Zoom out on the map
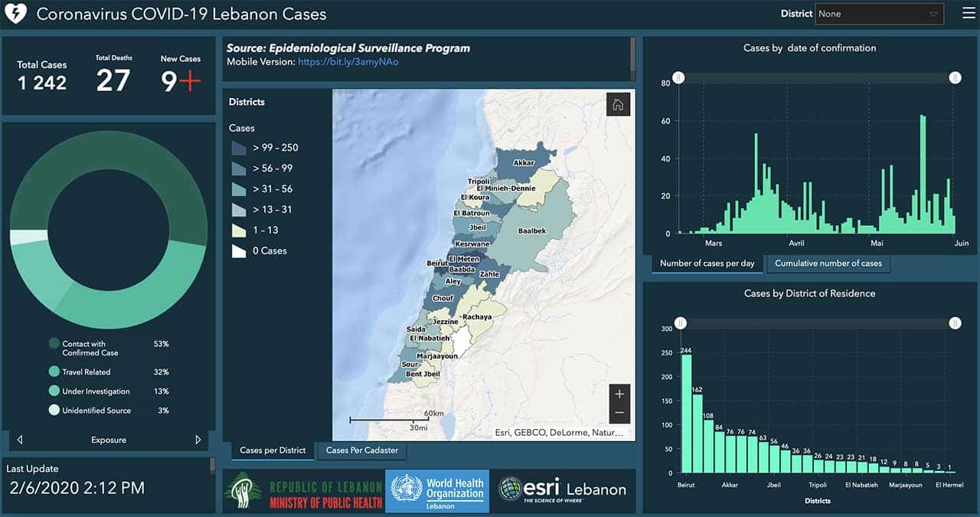The width and height of the screenshot is (980, 517). coord(619,413)
